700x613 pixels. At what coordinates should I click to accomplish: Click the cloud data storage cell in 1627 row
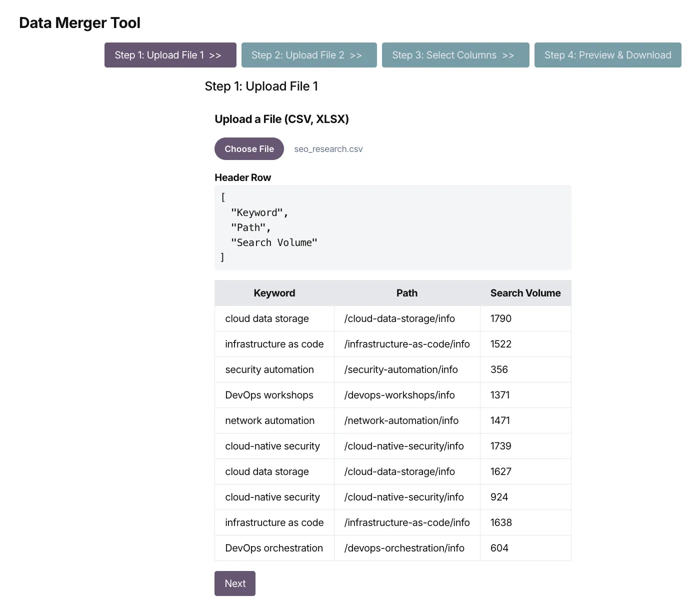coord(274,471)
